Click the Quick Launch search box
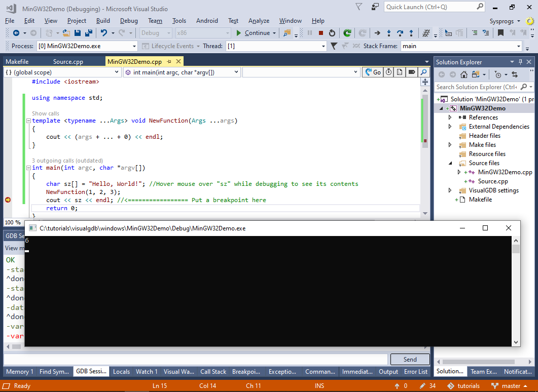Image resolution: width=538 pixels, height=392 pixels. click(x=435, y=7)
